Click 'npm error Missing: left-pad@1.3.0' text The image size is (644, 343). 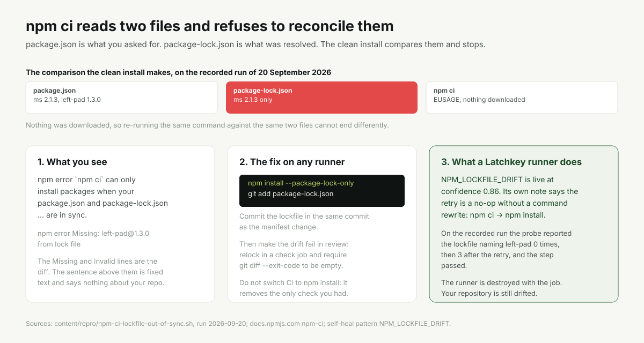pos(93,238)
